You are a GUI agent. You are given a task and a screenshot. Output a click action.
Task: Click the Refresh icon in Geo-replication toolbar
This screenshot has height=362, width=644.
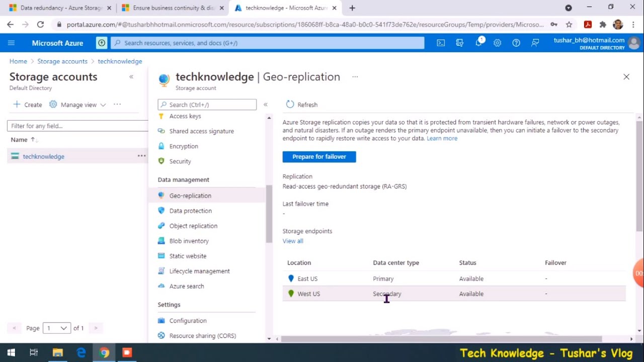(x=290, y=105)
